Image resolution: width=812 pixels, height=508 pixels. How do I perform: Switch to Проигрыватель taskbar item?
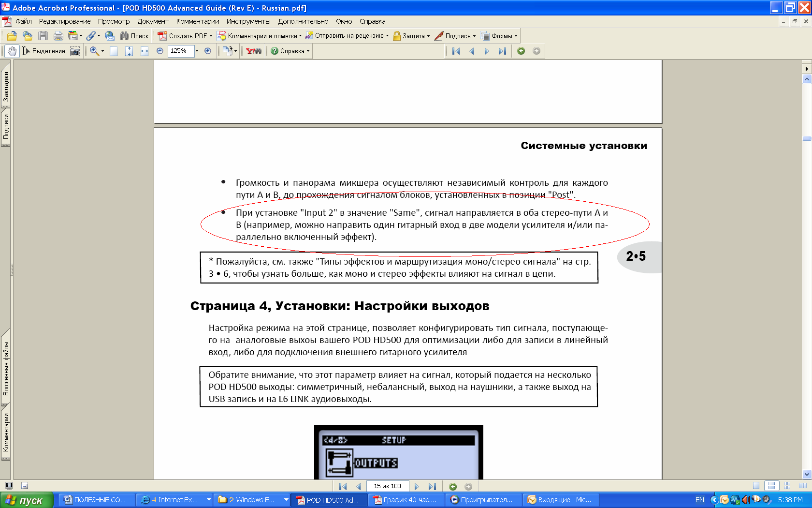pyautogui.click(x=483, y=500)
